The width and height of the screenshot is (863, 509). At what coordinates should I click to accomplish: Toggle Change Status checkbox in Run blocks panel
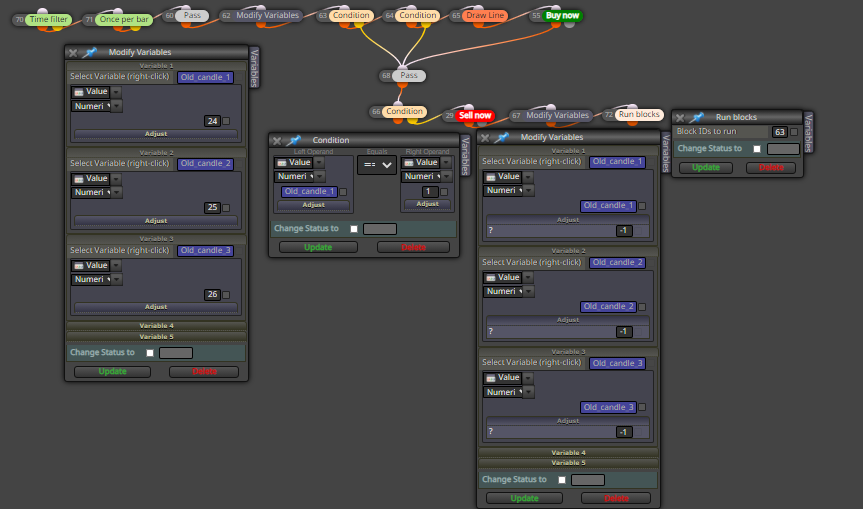tap(757, 149)
